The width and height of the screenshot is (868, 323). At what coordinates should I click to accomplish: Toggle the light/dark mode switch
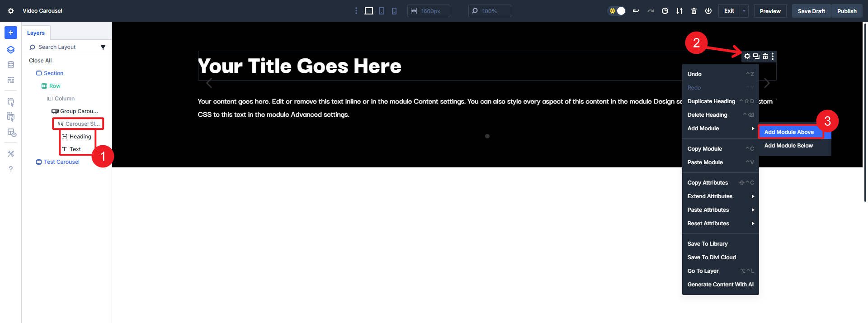click(617, 11)
